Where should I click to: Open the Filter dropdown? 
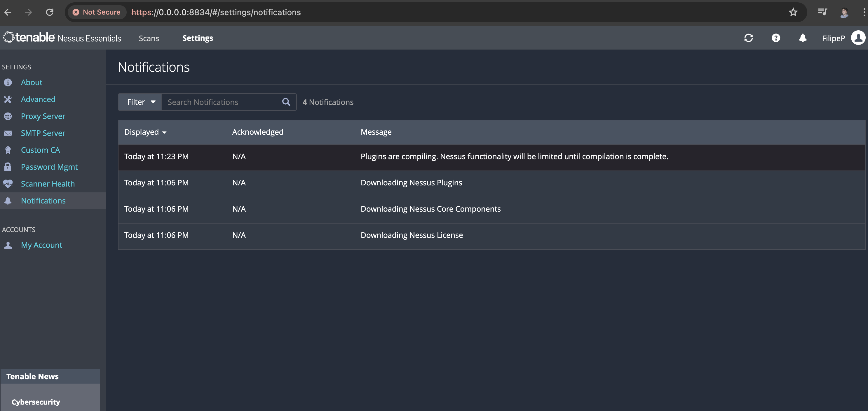click(140, 102)
